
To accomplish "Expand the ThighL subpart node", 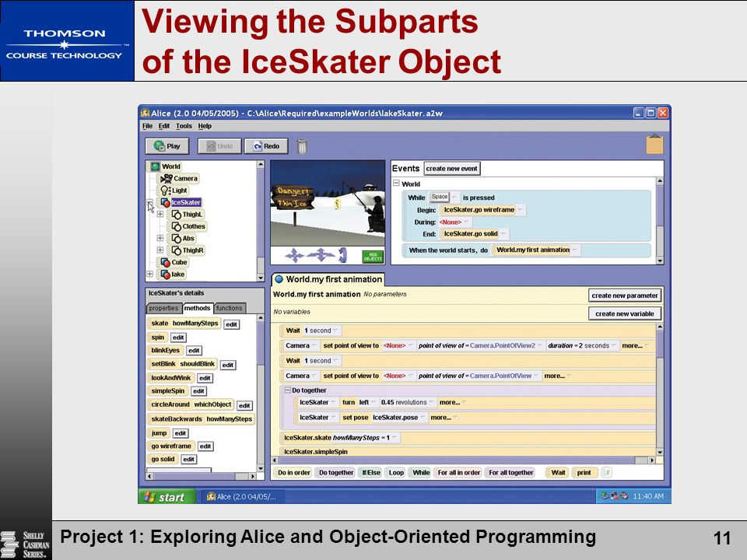I will 160,215.
